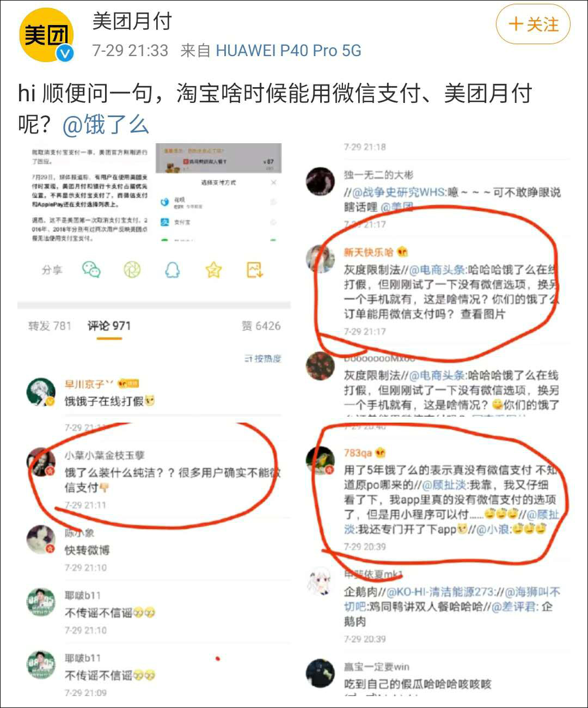Open 783qa commenter's bird avatar
The height and width of the screenshot is (708, 588).
tap(320, 460)
